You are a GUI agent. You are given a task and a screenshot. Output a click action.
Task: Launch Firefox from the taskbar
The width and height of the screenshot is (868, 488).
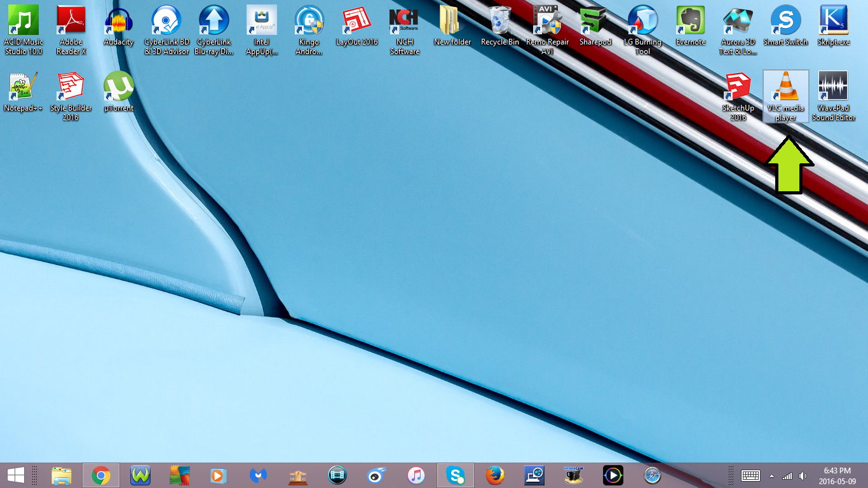pyautogui.click(x=495, y=475)
